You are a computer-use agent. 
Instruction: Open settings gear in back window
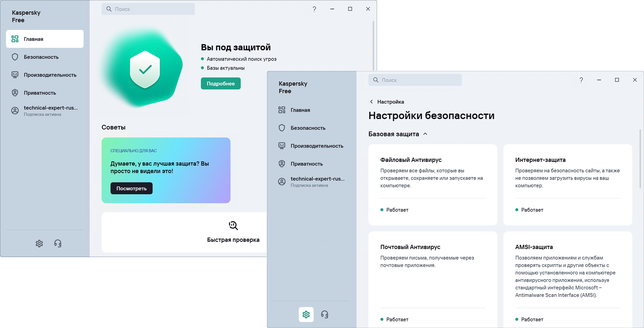39,243
